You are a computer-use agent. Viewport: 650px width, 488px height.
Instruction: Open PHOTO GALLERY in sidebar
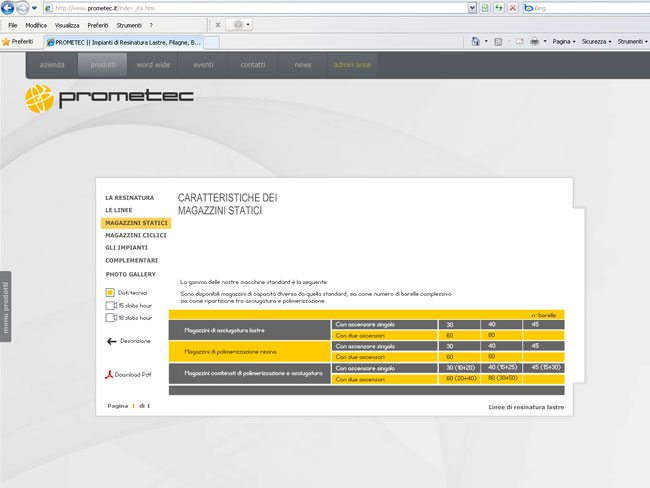click(x=131, y=274)
